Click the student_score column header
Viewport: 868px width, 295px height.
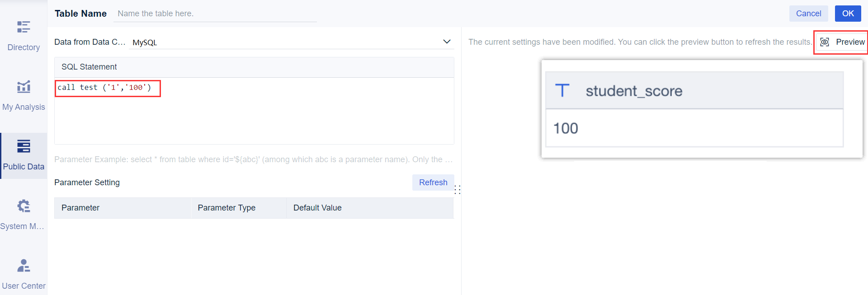click(634, 91)
